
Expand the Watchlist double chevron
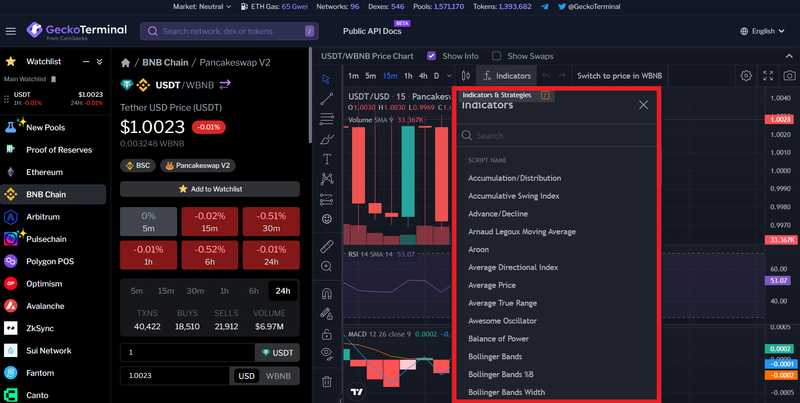click(99, 62)
